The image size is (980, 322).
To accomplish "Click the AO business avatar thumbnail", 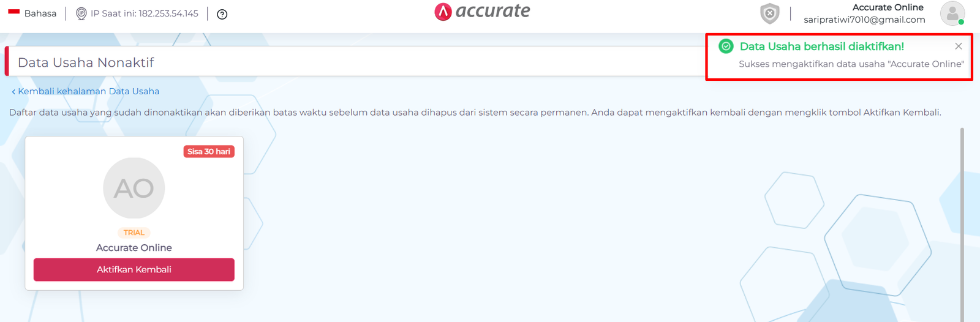I will coord(134,188).
